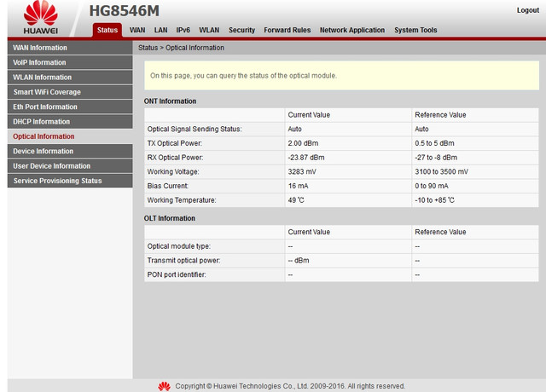Click the Logout link
This screenshot has height=392, width=546.
[x=528, y=10]
